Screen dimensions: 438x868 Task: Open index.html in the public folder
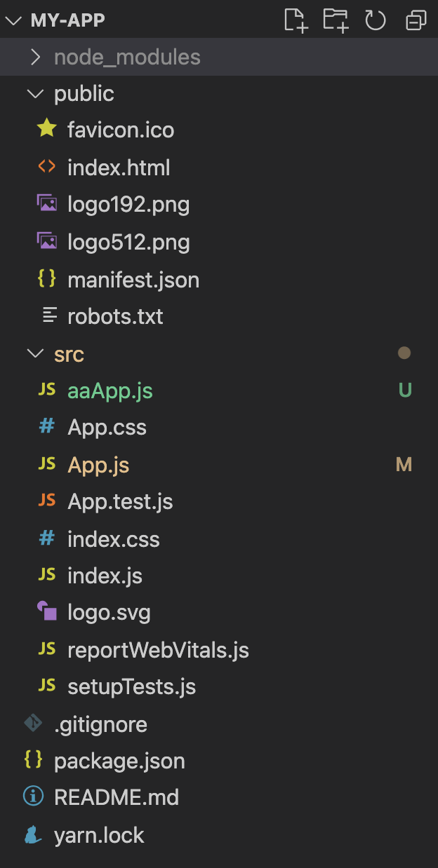119,168
